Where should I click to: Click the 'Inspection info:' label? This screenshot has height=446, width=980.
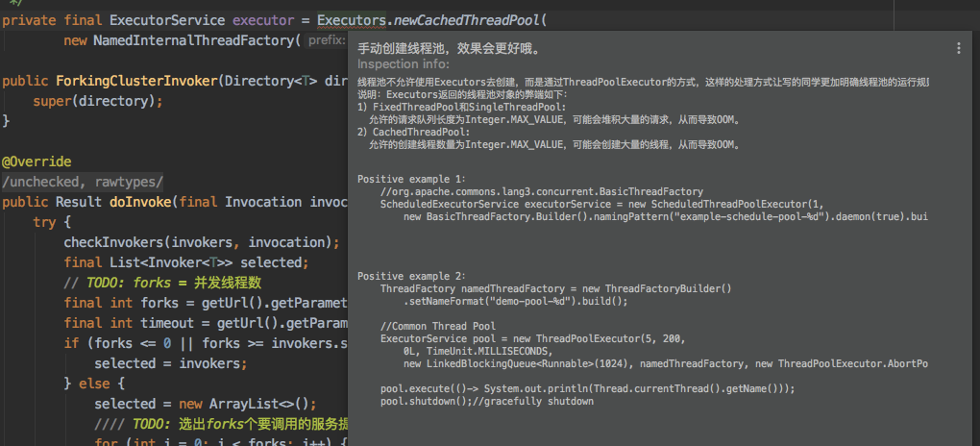pos(404,64)
